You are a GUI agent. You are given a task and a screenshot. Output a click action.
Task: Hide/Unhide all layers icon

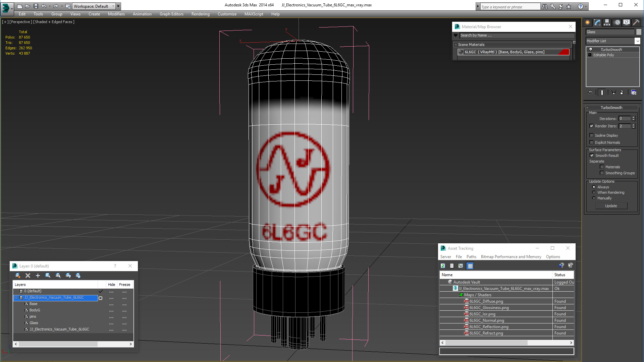click(x=68, y=276)
